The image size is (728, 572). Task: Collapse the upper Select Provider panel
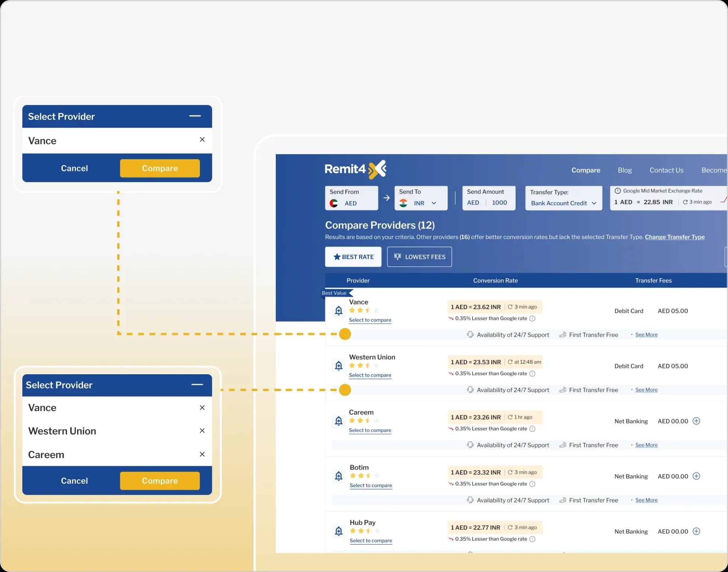click(195, 116)
